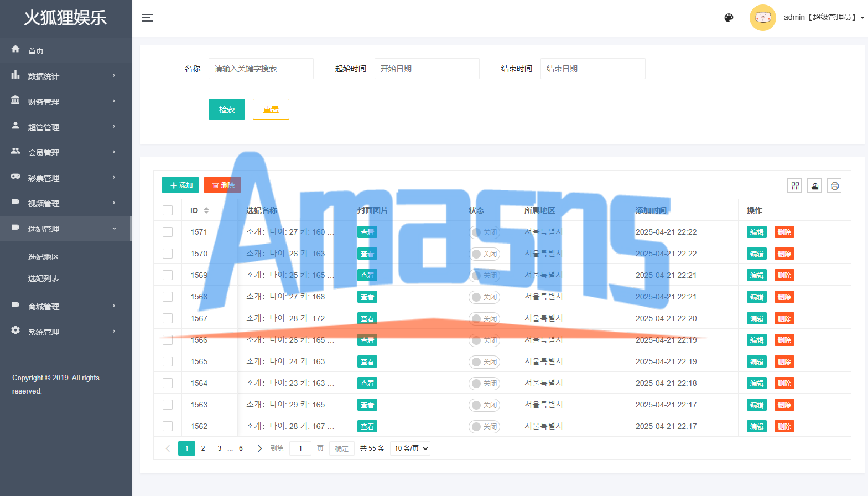Expand the 商城管理 submenu chevron
The image size is (868, 496).
(x=114, y=306)
